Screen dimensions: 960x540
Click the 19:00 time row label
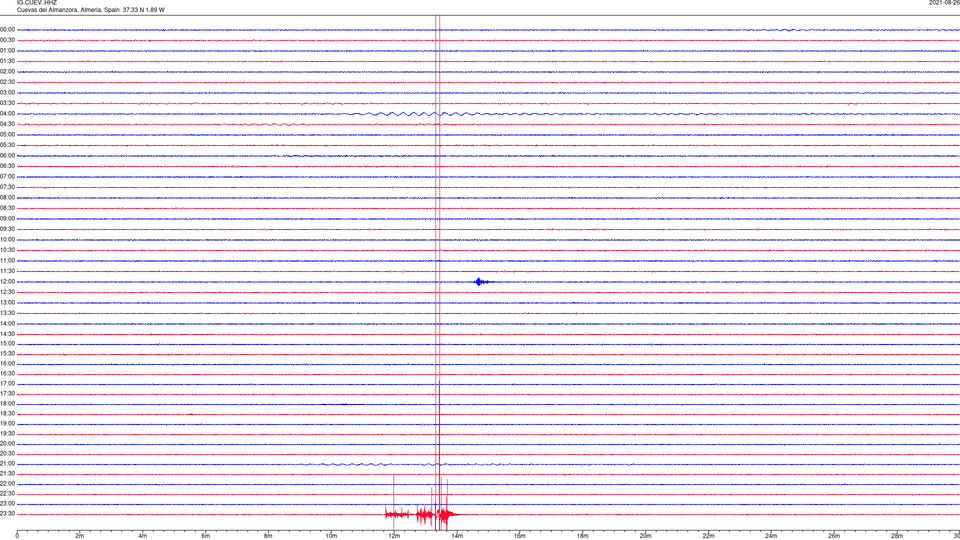(7, 424)
